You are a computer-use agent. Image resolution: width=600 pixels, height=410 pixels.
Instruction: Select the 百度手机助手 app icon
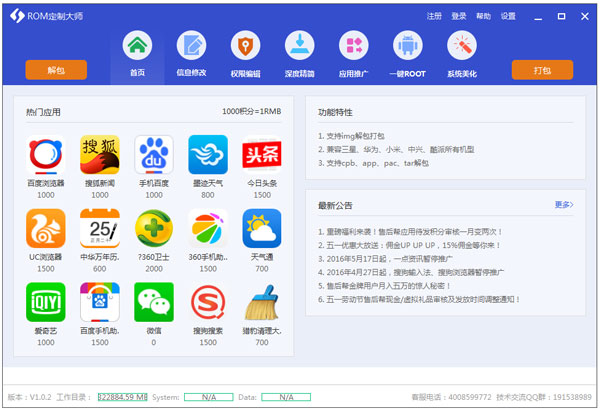click(x=99, y=302)
